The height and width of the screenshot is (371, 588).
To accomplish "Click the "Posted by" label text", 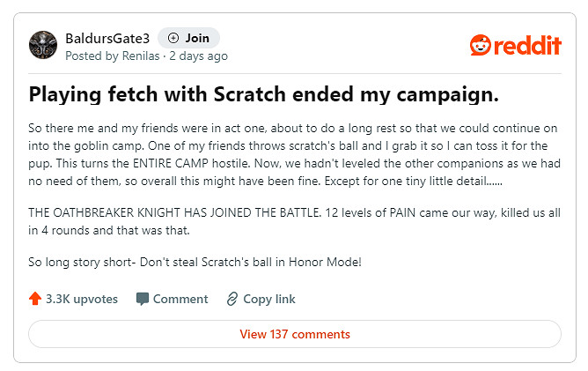I will click(92, 56).
